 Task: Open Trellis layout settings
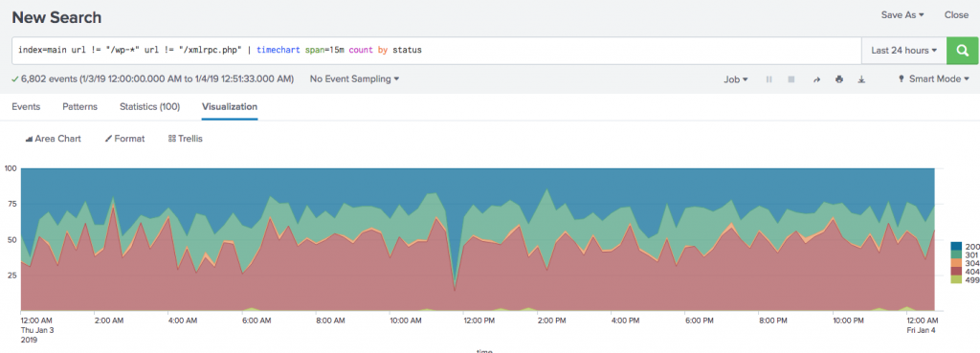[x=186, y=139]
